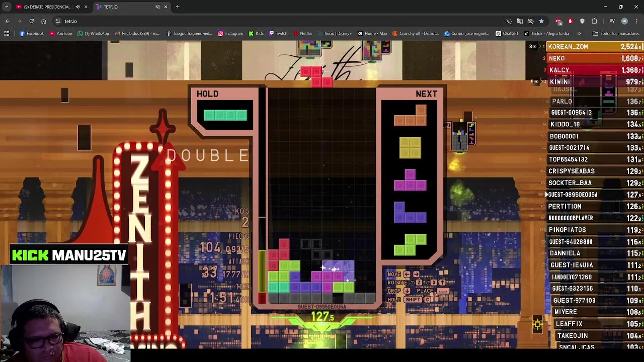Open the Kick bookmark
The width and height of the screenshot is (644, 362).
pyautogui.click(x=256, y=34)
